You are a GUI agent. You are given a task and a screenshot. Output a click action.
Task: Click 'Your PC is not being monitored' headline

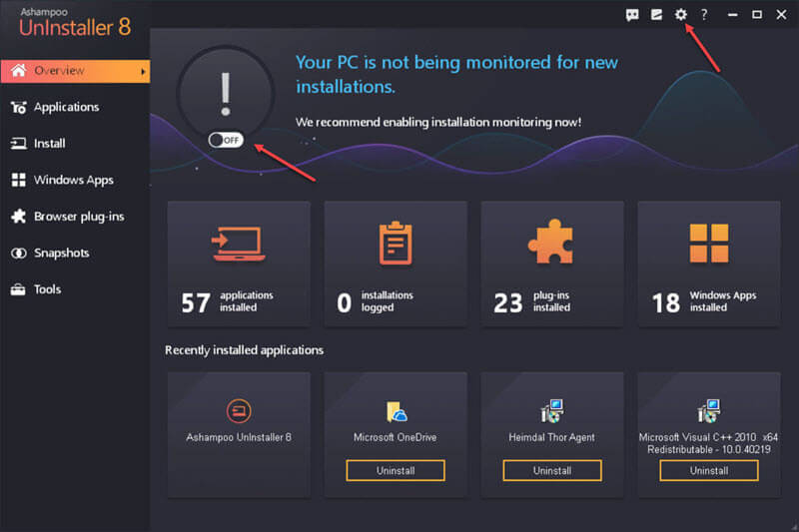(456, 74)
